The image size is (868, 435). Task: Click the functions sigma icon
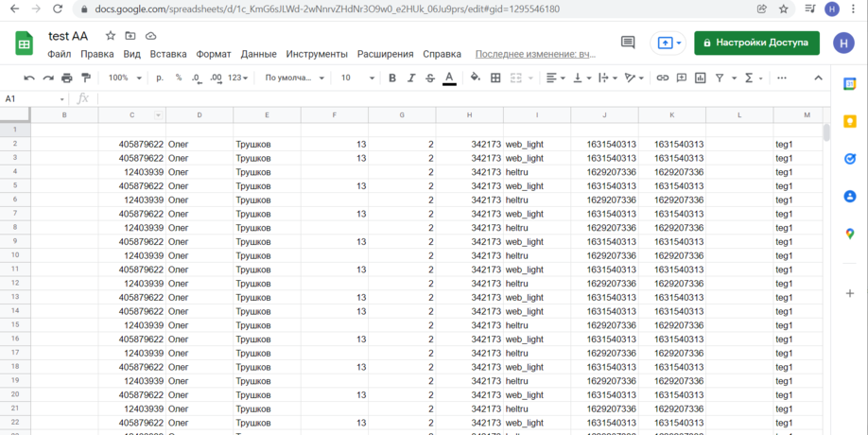[749, 78]
